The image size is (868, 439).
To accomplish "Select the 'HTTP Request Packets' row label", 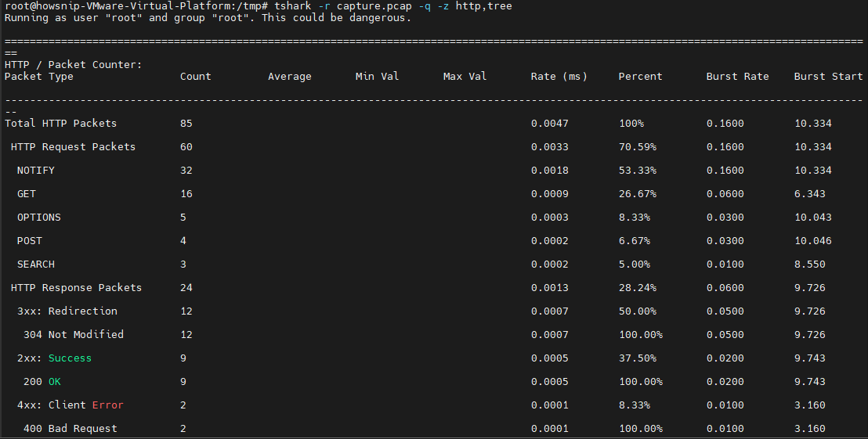I will [73, 146].
